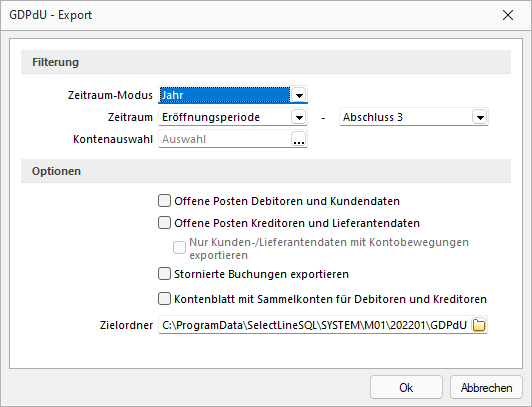Viewport: 532px width, 407px height.
Task: Check Stornierte Buchungen exportieren
Action: pos(165,274)
